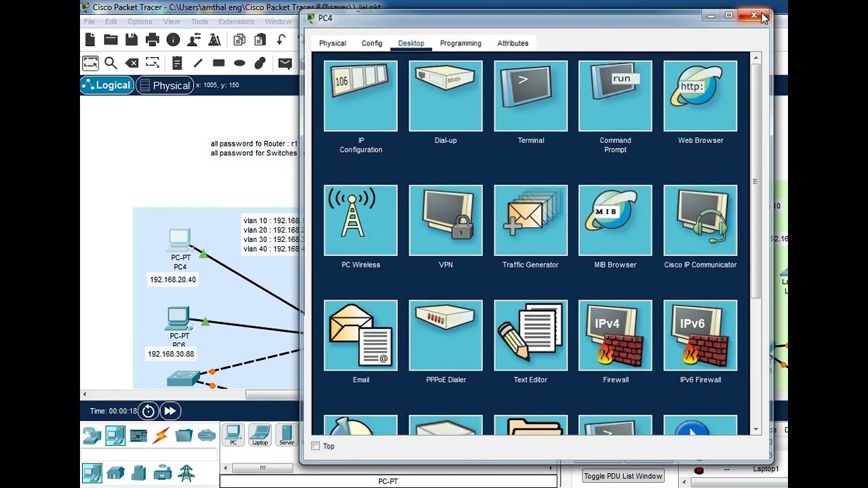Switch to the Config tab in PC4
This screenshot has width=868, height=488.
click(372, 43)
